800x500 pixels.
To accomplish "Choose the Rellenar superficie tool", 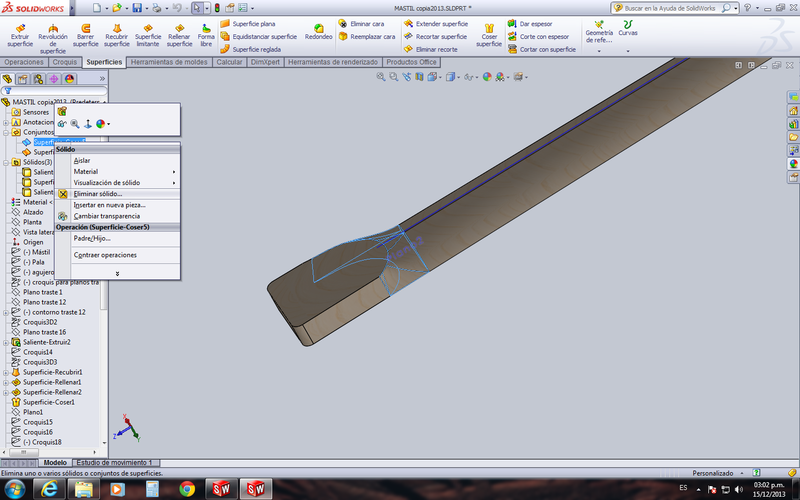I will 179,33.
